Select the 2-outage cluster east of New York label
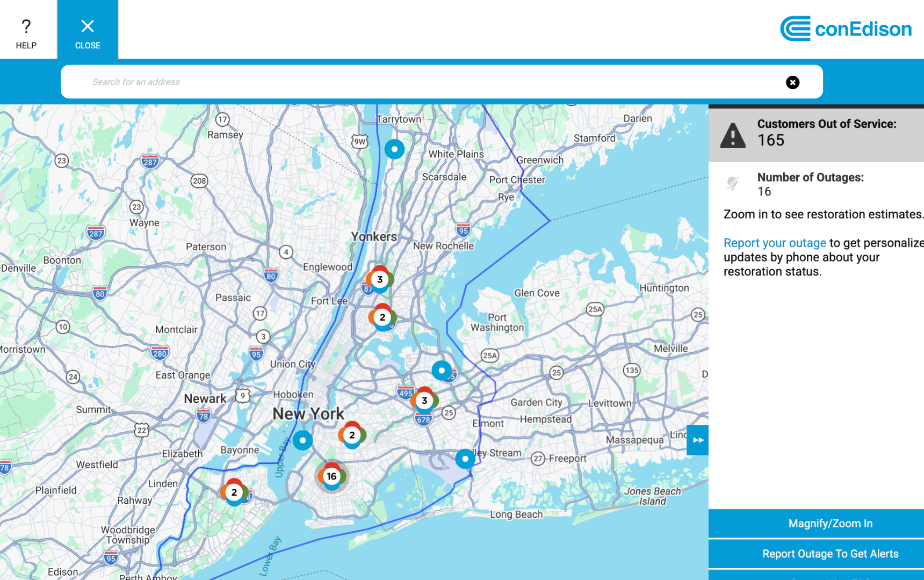The width and height of the screenshot is (924, 580). pos(352,436)
